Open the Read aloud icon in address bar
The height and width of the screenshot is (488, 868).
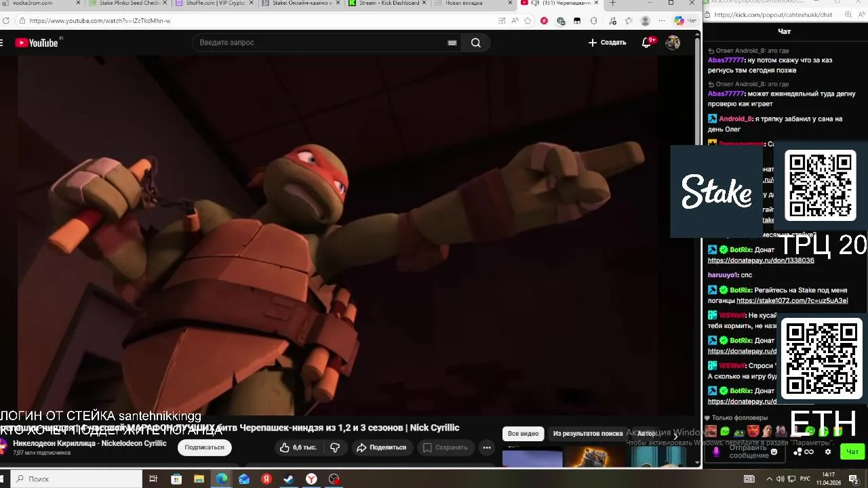515,21
